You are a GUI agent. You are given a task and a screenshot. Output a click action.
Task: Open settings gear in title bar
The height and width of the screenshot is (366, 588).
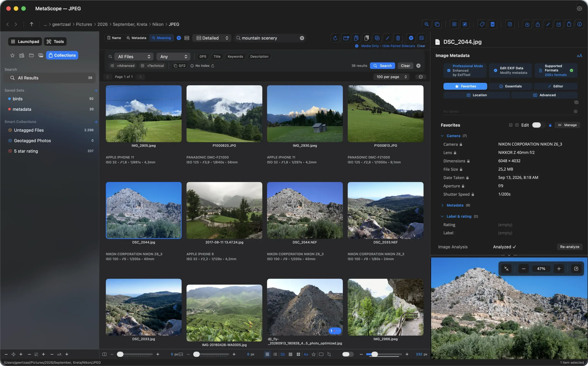coord(579,8)
